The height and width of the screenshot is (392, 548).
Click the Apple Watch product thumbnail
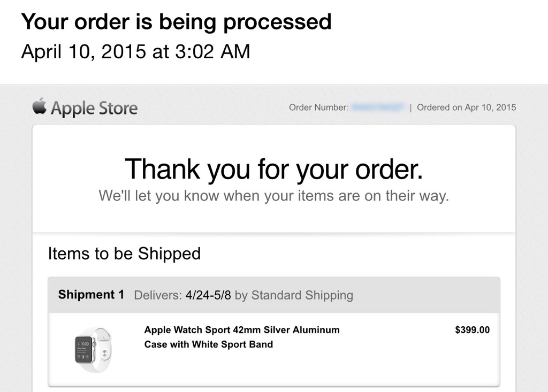(x=93, y=350)
